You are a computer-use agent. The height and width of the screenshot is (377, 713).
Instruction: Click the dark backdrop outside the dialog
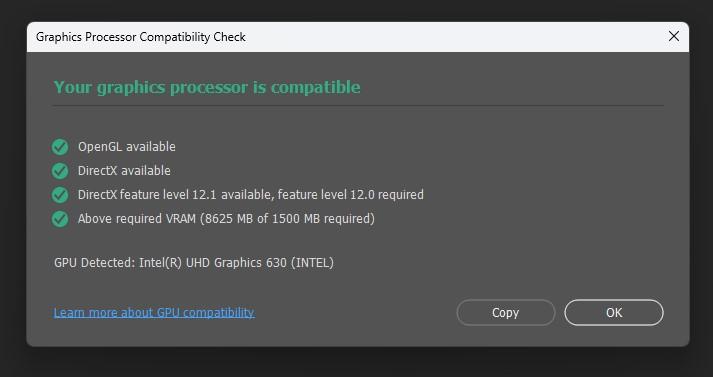tap(356, 362)
